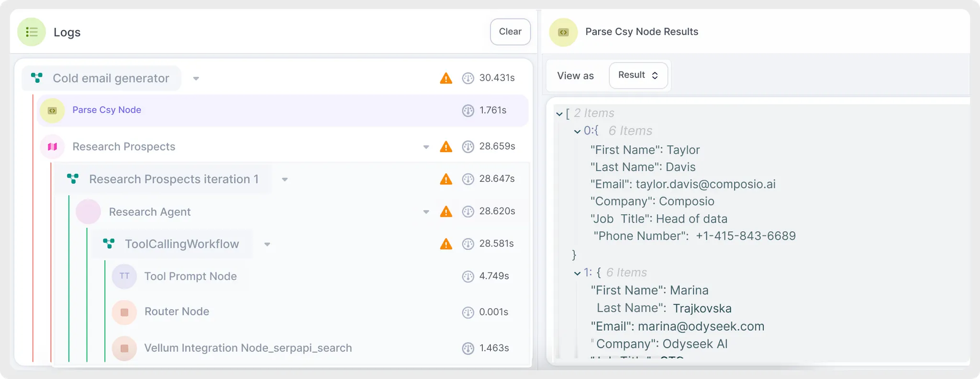Collapse the Research Agent row arrow
This screenshot has width=980, height=379.
(x=426, y=212)
